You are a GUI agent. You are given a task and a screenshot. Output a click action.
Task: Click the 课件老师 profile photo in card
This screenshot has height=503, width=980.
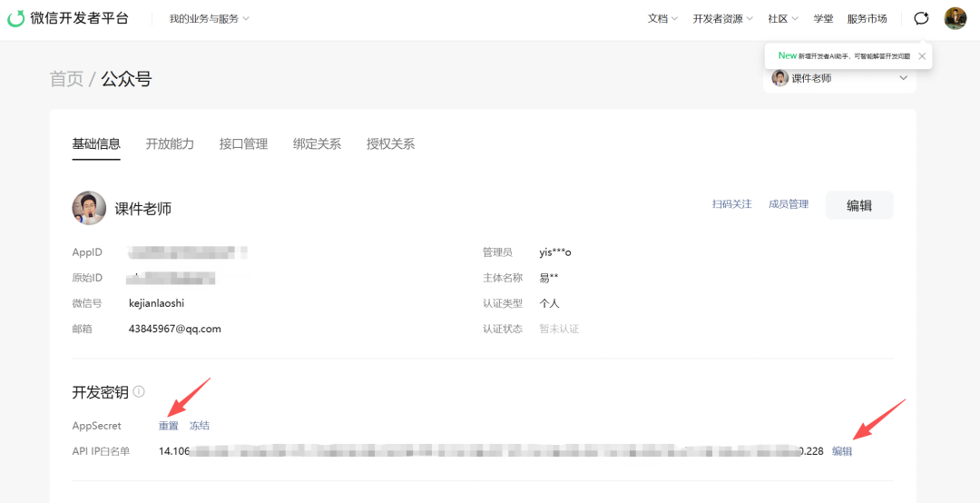coord(89,208)
